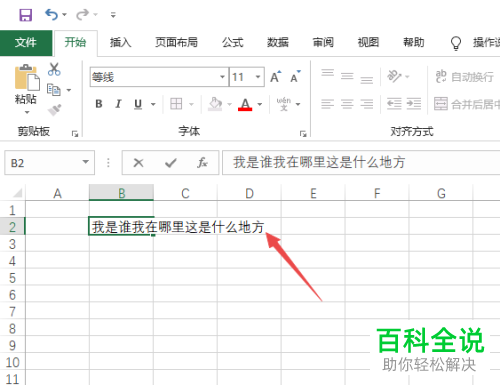Toggle italic formatting
The image size is (500, 385).
point(118,104)
